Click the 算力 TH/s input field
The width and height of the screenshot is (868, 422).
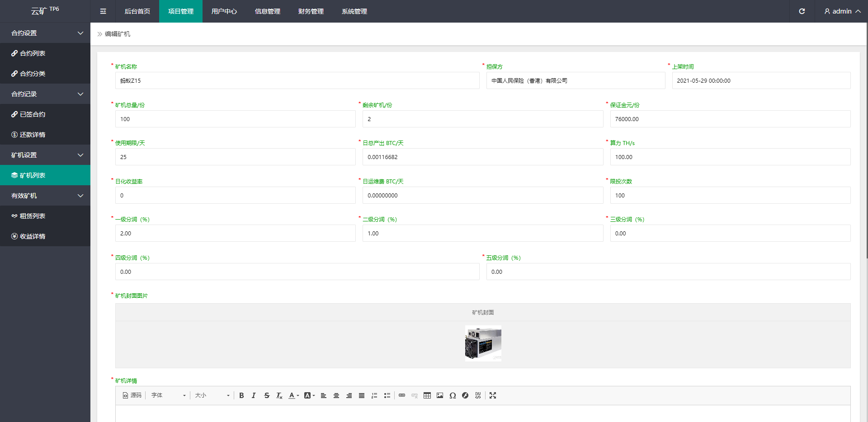[731, 157]
